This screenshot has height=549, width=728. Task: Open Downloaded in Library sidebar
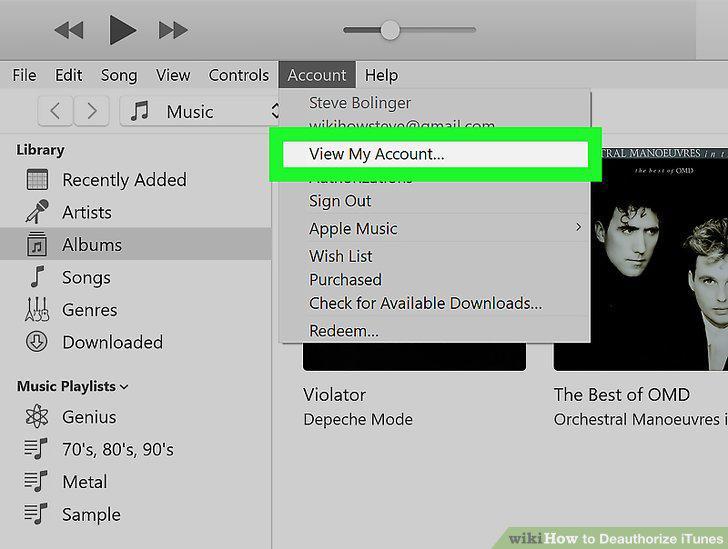coord(112,342)
